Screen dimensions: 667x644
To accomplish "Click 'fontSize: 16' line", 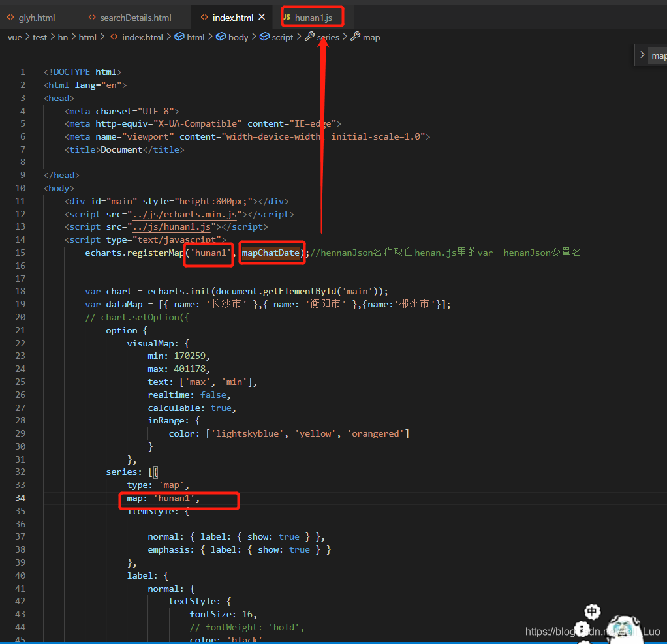I will click(223, 614).
